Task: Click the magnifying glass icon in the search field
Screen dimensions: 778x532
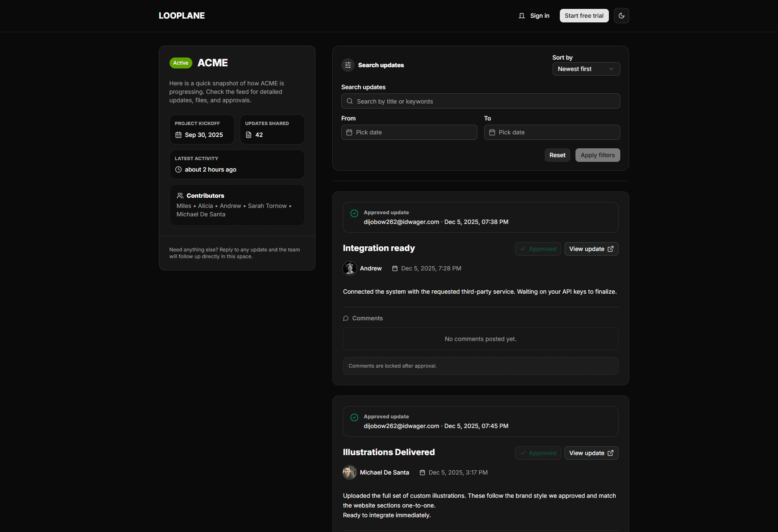Action: [350, 101]
